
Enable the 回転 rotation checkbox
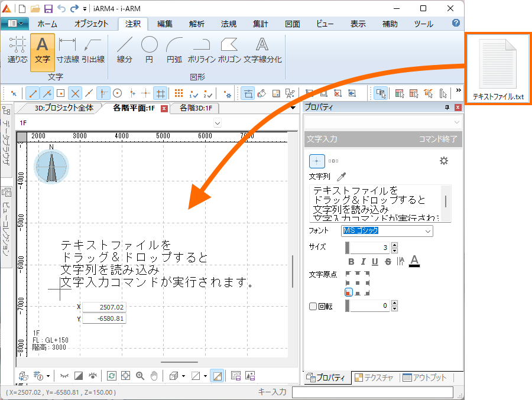coord(313,307)
